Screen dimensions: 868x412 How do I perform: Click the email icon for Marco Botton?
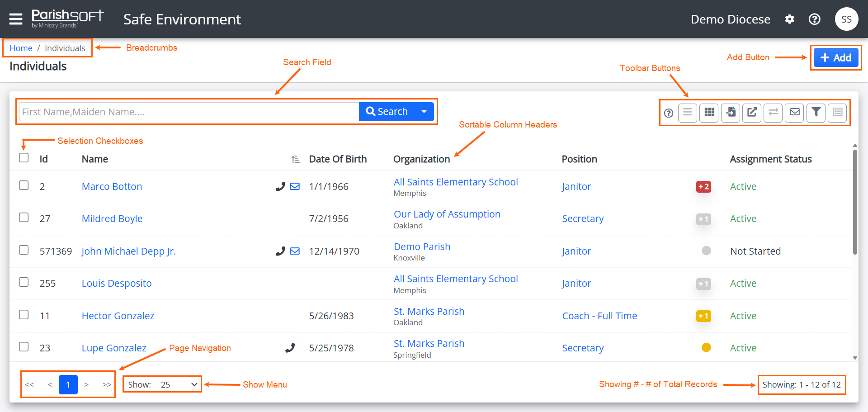coord(295,186)
